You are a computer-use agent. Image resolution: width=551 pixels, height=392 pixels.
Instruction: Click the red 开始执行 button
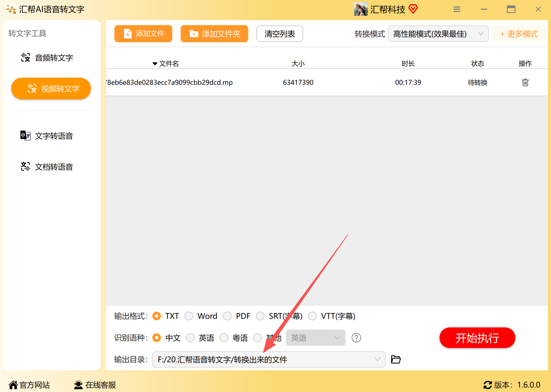(477, 338)
